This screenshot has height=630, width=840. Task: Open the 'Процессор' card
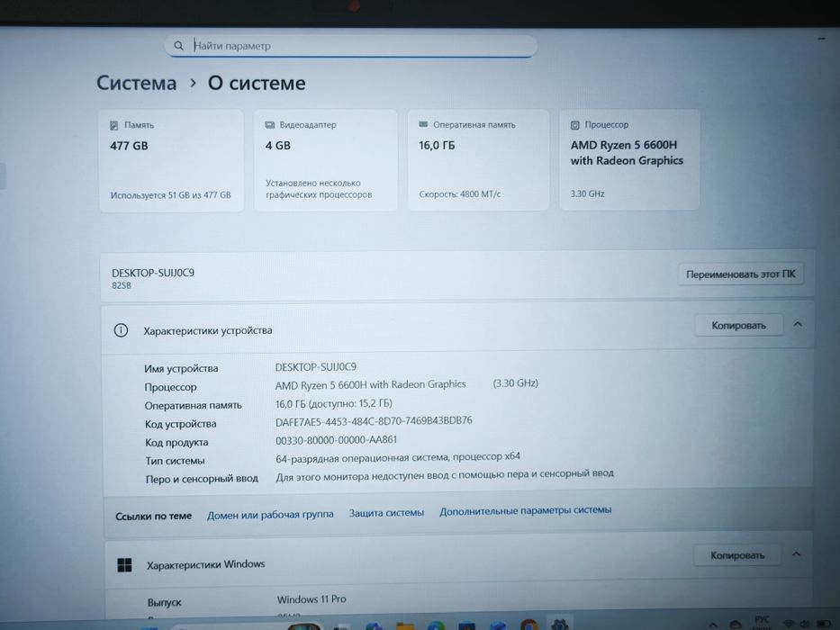[629, 159]
